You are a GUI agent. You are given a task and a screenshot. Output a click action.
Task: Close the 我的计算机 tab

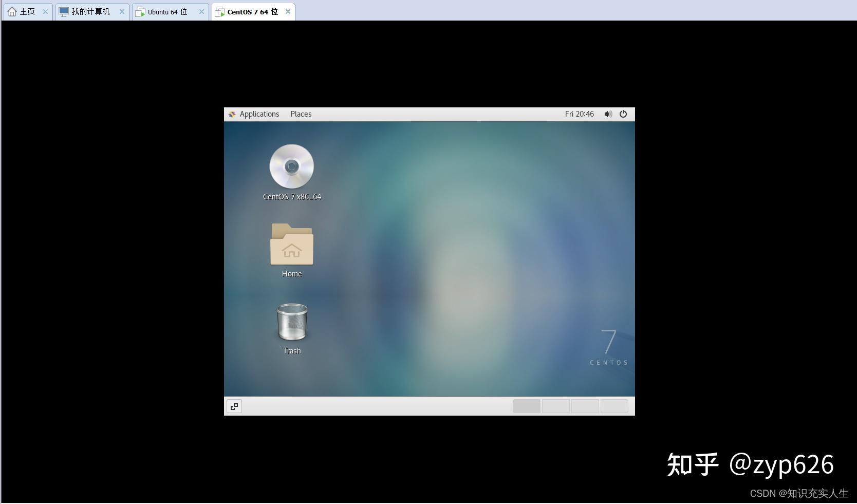click(122, 11)
